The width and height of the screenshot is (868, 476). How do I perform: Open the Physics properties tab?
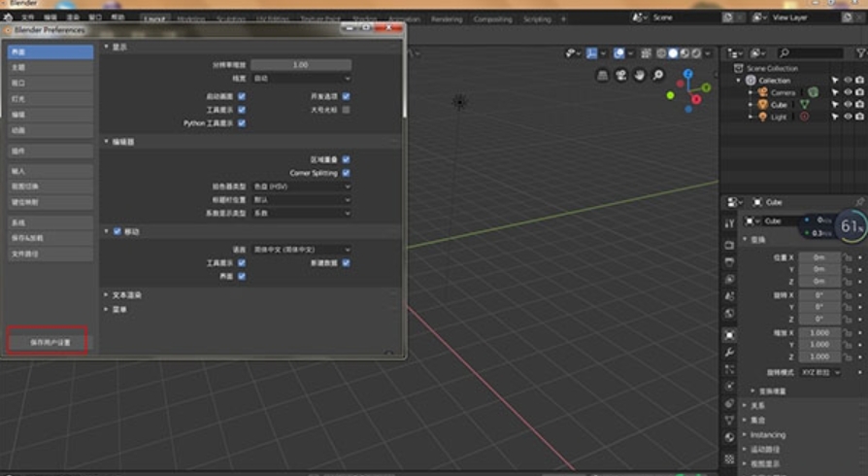click(729, 387)
